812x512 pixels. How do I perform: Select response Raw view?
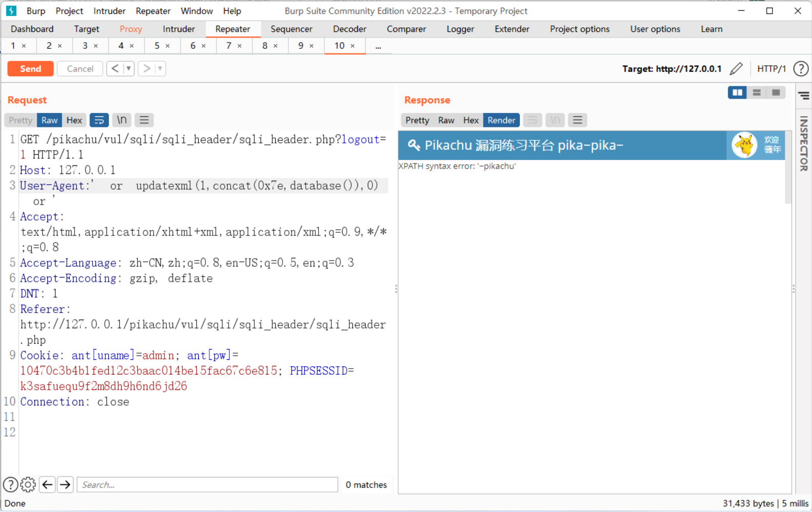446,120
